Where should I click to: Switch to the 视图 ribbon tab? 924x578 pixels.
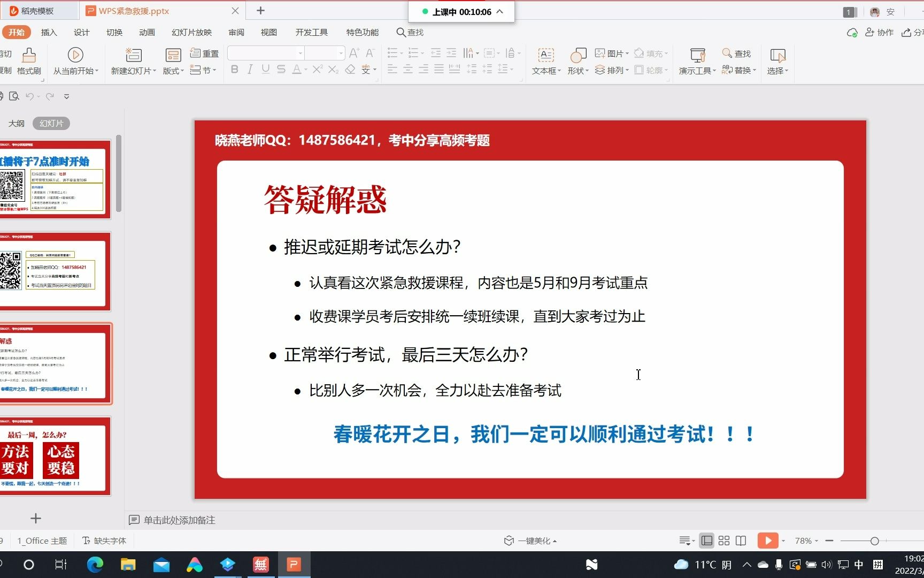tap(268, 32)
